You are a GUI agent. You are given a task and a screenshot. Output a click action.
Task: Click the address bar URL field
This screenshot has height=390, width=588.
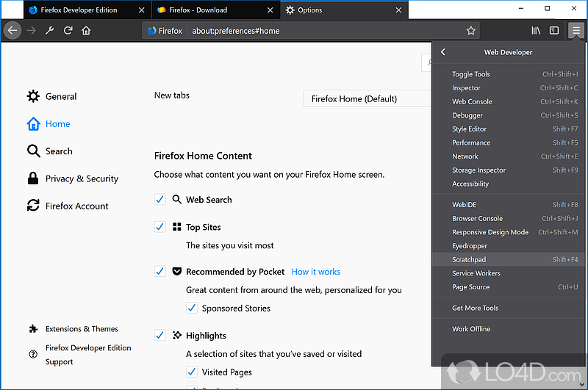[x=326, y=31]
